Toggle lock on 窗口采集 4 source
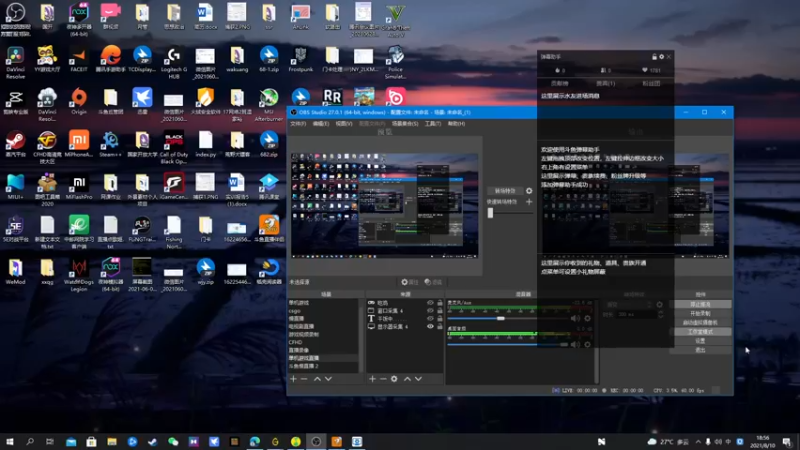Screen dimensions: 800x450 pyautogui.click(x=440, y=311)
